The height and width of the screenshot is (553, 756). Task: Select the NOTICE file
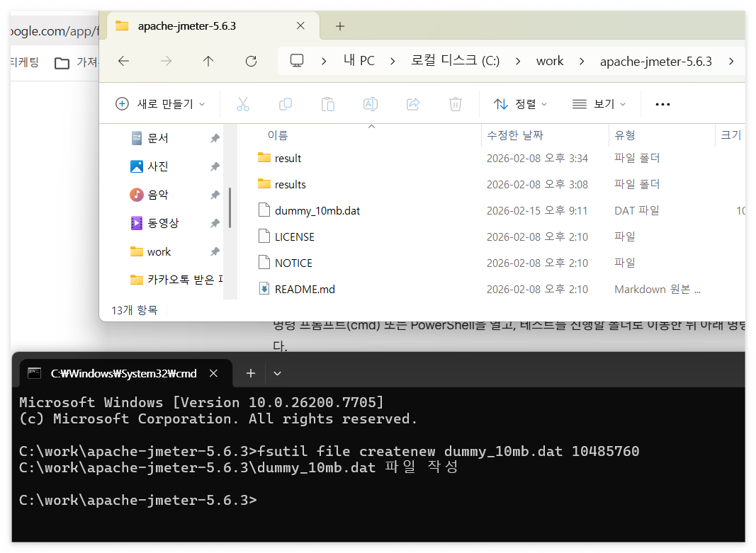coord(293,263)
